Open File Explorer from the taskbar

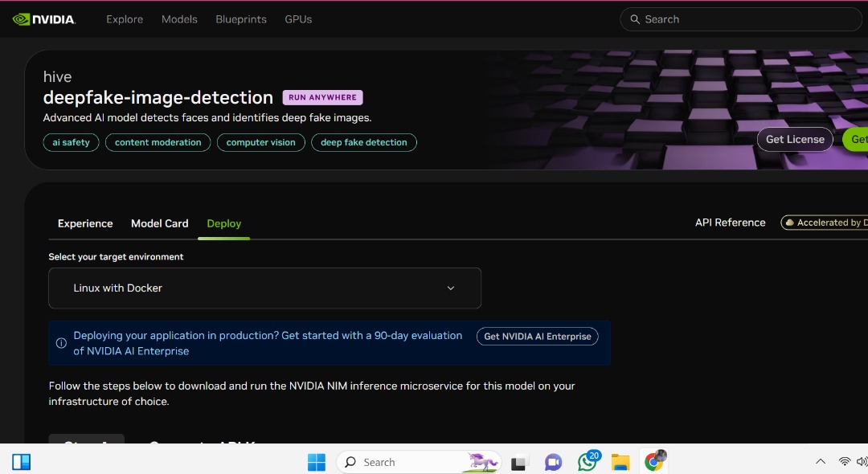[620, 462]
